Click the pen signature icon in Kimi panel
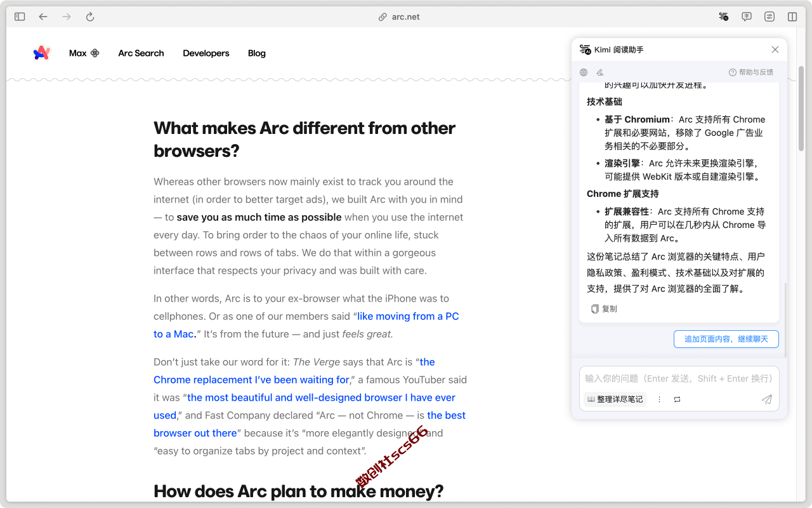The width and height of the screenshot is (812, 508). 600,72
